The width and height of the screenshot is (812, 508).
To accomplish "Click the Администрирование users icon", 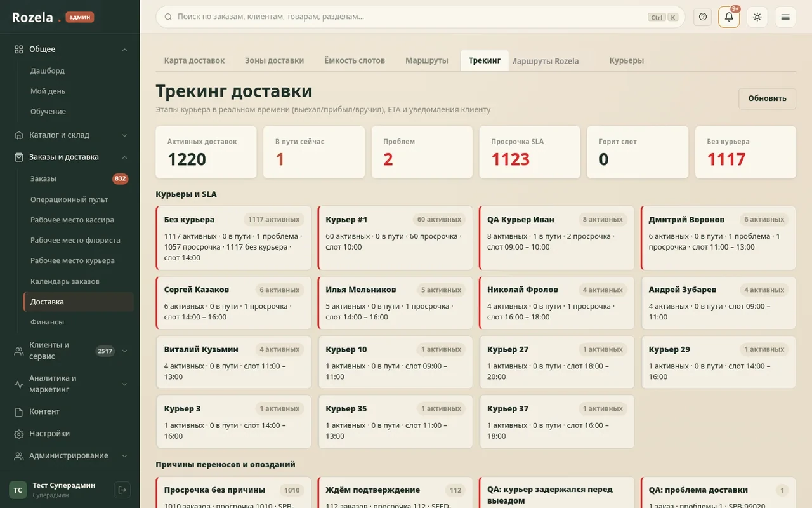I will pos(19,456).
